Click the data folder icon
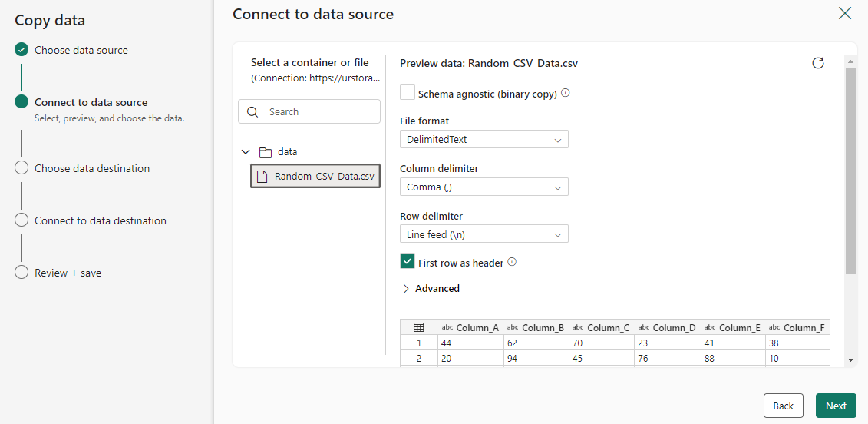Screen dimensions: 868x424 coord(266,152)
